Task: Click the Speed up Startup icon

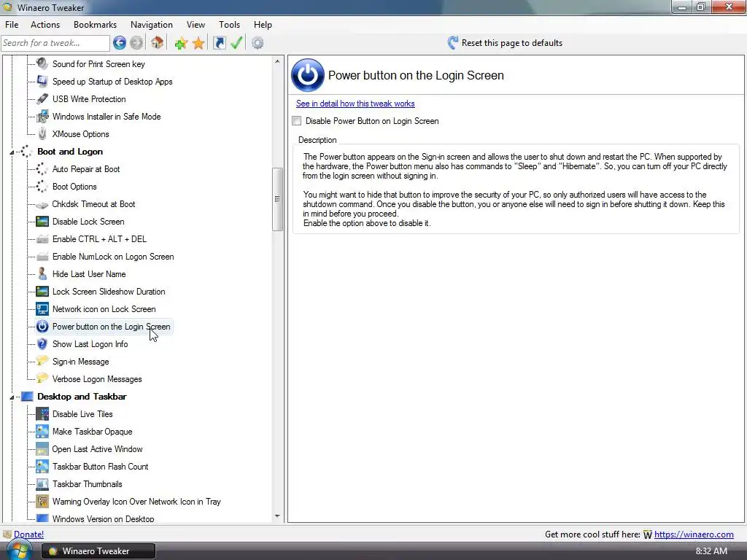Action: [42, 81]
